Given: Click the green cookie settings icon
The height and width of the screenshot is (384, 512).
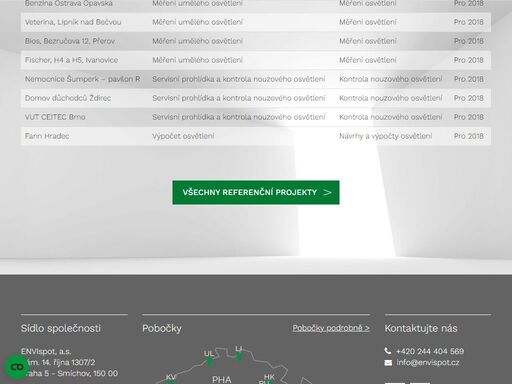Looking at the screenshot, I should (17, 367).
